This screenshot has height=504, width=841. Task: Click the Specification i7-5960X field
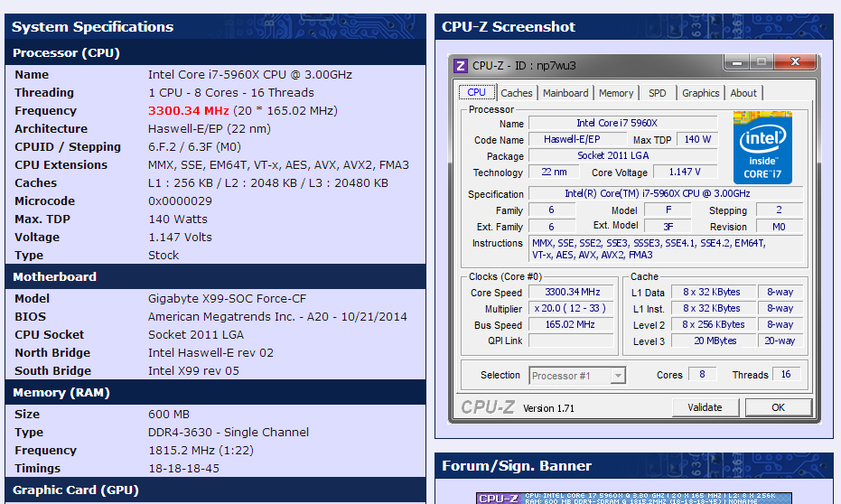pos(666,193)
